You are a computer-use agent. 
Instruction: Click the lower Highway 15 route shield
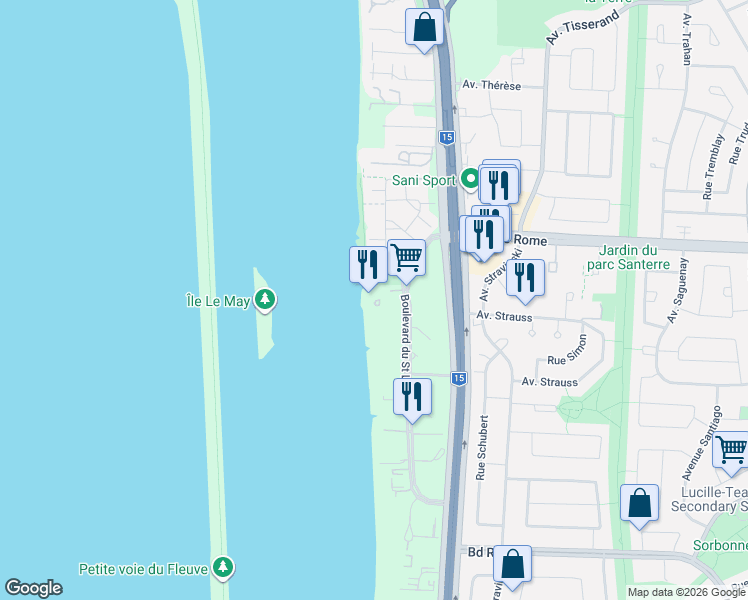click(x=458, y=379)
